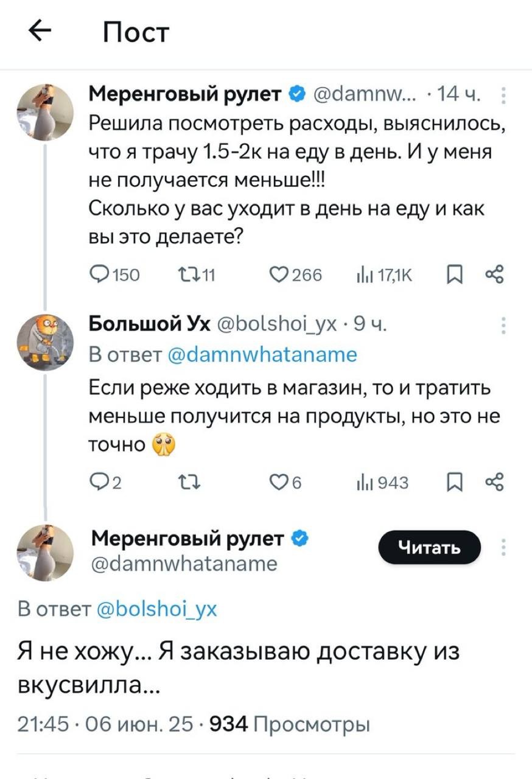The image size is (532, 779).
Task: Open more options on Большой Ух's reply
Action: 503,326
